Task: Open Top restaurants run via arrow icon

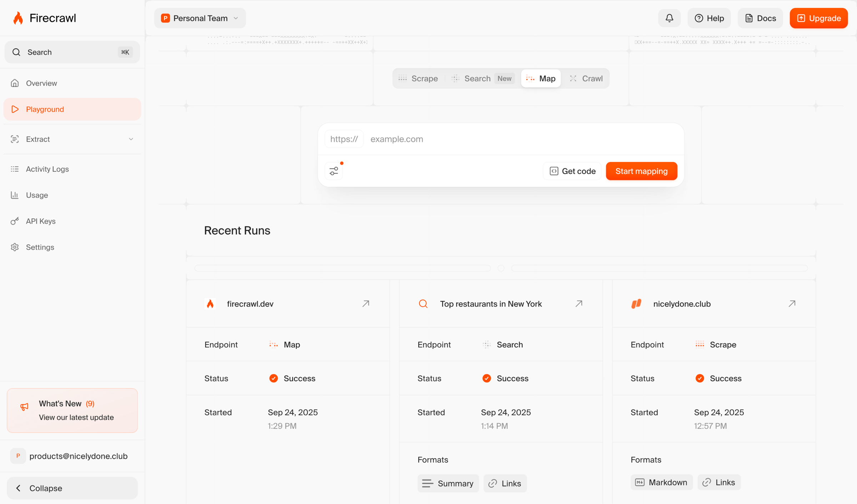Action: pos(579,303)
